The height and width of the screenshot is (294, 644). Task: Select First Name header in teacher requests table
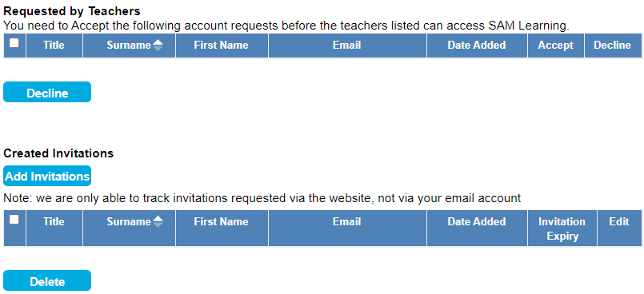point(222,46)
